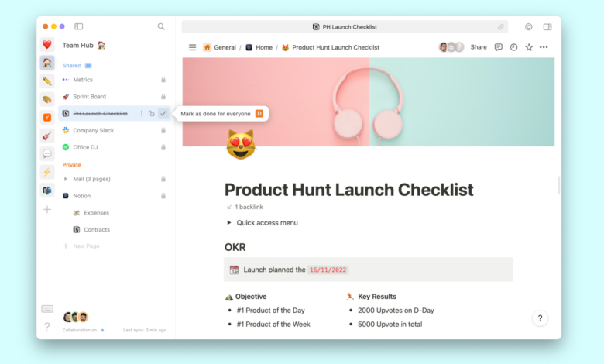Click the page collaborator avatars in header

point(451,47)
